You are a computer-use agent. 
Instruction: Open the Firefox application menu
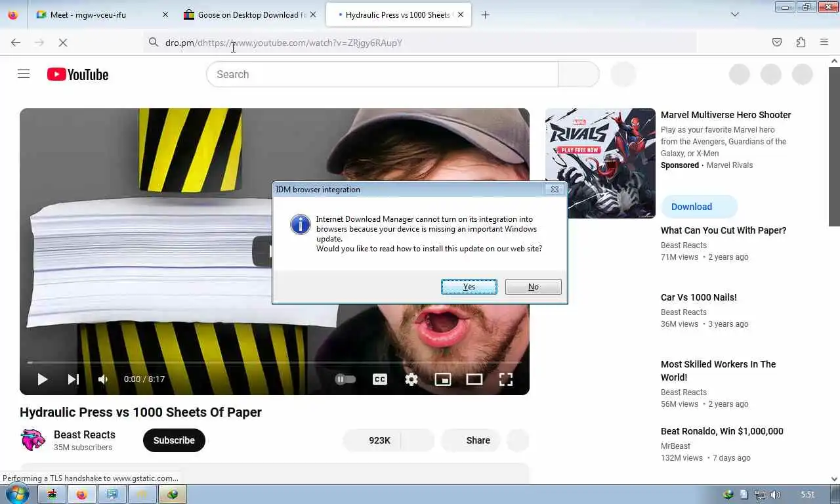click(x=824, y=43)
